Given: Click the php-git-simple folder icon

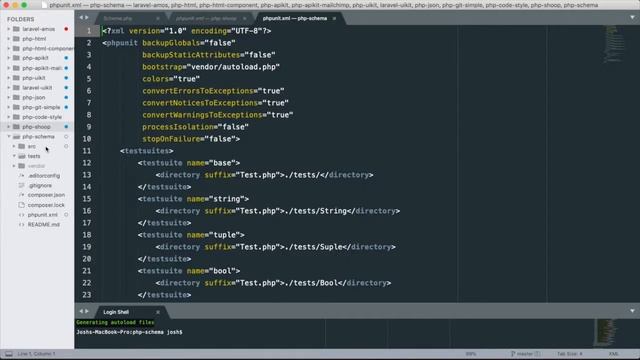Looking at the screenshot, I should (x=16, y=107).
